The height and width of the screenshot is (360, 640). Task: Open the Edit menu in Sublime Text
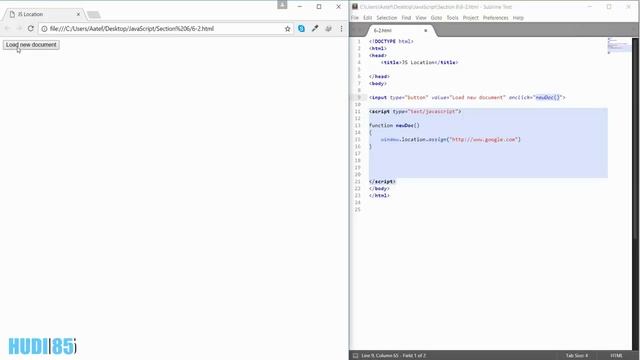tap(367, 18)
